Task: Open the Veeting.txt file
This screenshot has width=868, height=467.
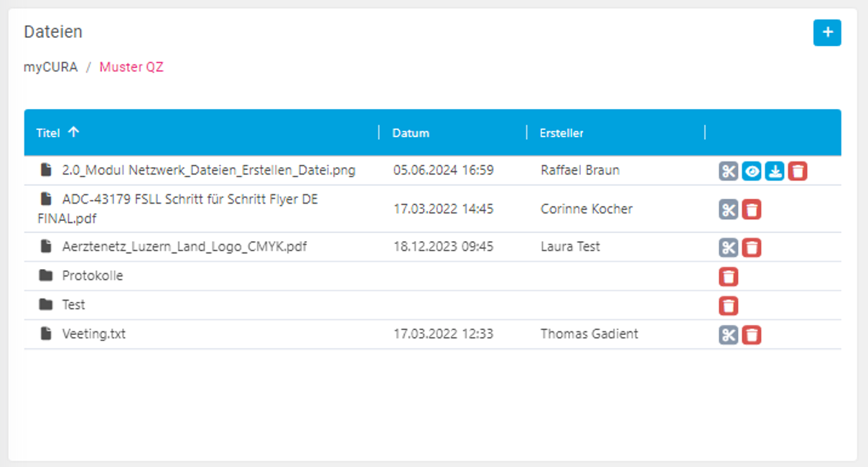Action: 94,334
